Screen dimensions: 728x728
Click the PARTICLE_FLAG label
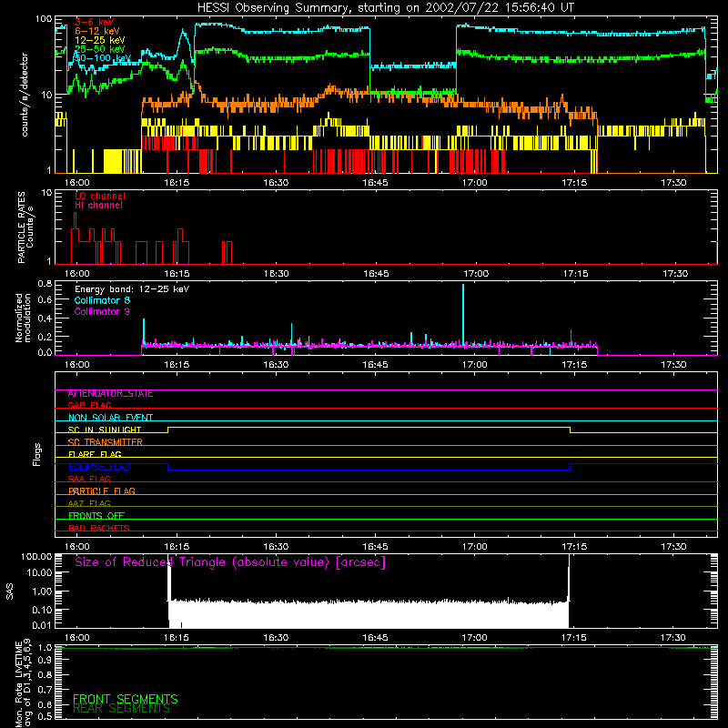tap(102, 491)
